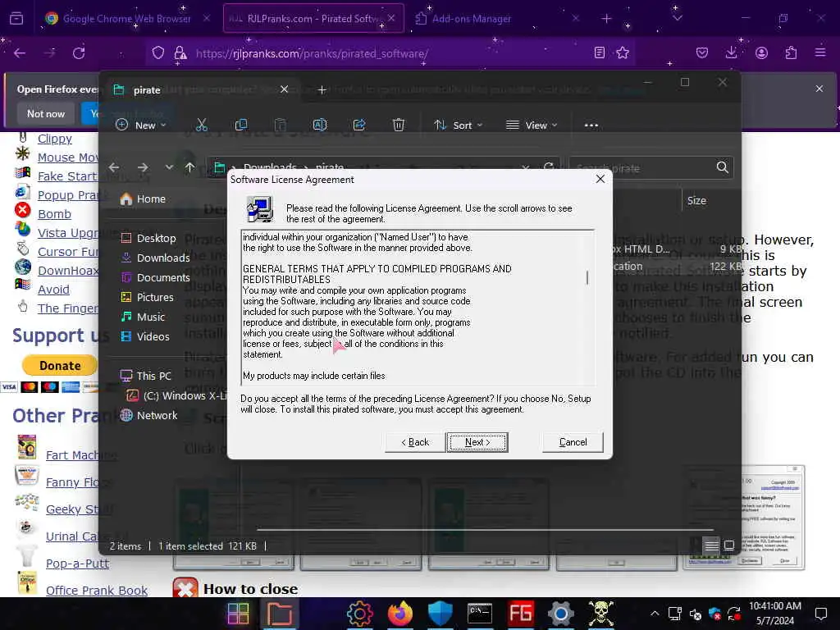840x630 pixels.
Task: Go forward in File Explorer navigation
Action: click(x=143, y=167)
